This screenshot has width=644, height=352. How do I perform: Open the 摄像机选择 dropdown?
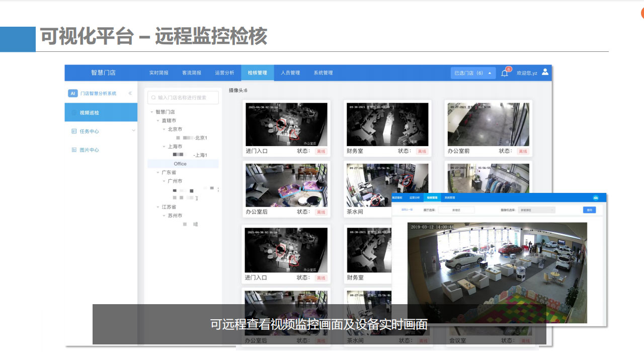click(537, 209)
